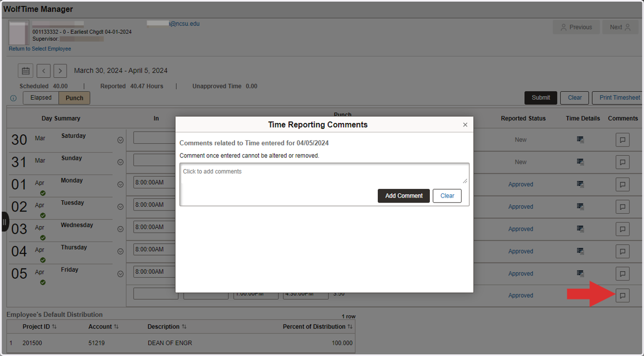
Task: Go to Previous employee
Action: click(x=576, y=27)
